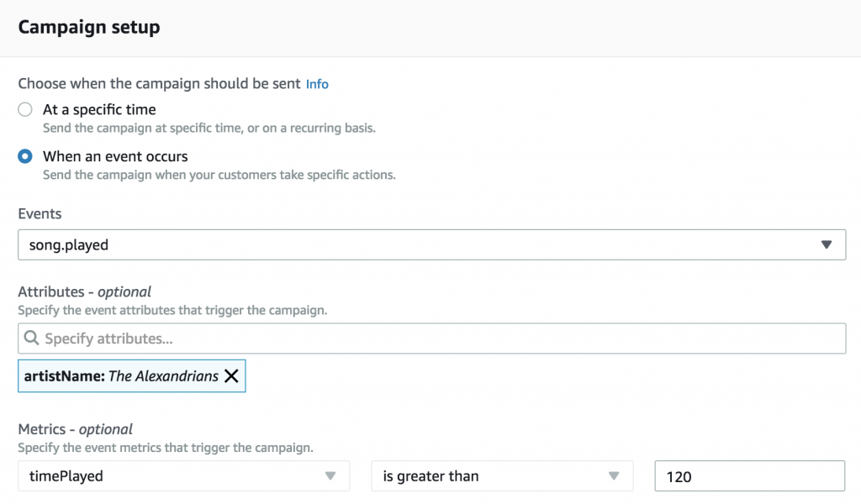Click the "When an event occurs" label text
861x504 pixels.
[115, 156]
